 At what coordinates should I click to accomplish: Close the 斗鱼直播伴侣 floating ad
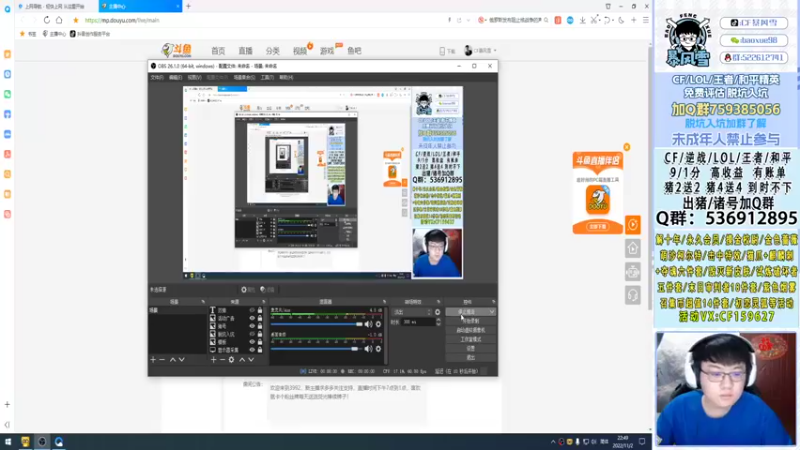click(x=627, y=147)
